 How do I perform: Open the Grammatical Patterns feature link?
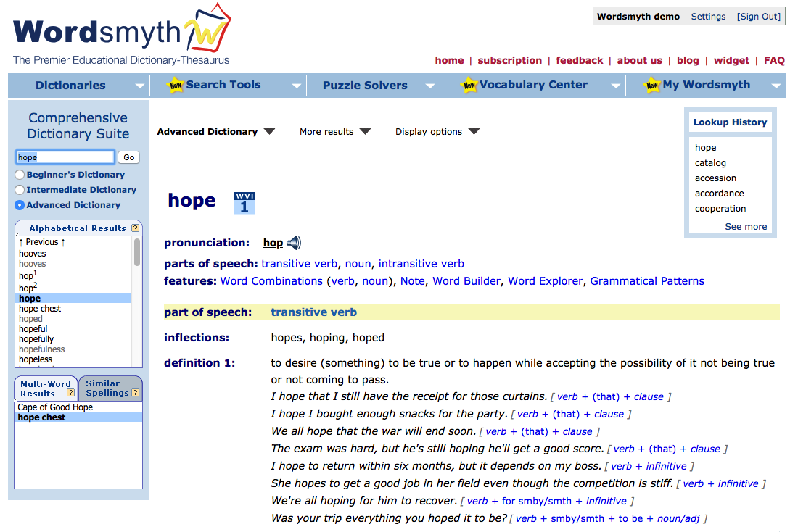pos(647,281)
